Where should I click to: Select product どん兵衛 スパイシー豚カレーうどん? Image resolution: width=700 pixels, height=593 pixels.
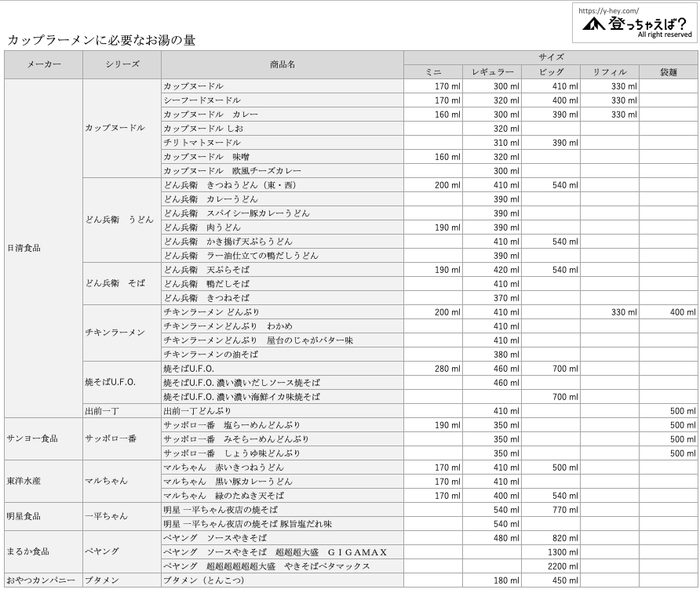pyautogui.click(x=283, y=213)
